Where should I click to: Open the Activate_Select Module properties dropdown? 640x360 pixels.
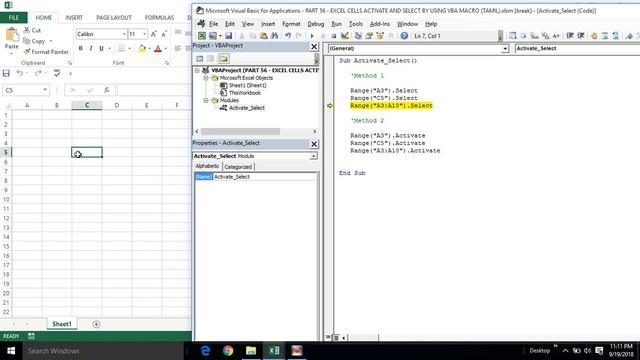point(313,156)
